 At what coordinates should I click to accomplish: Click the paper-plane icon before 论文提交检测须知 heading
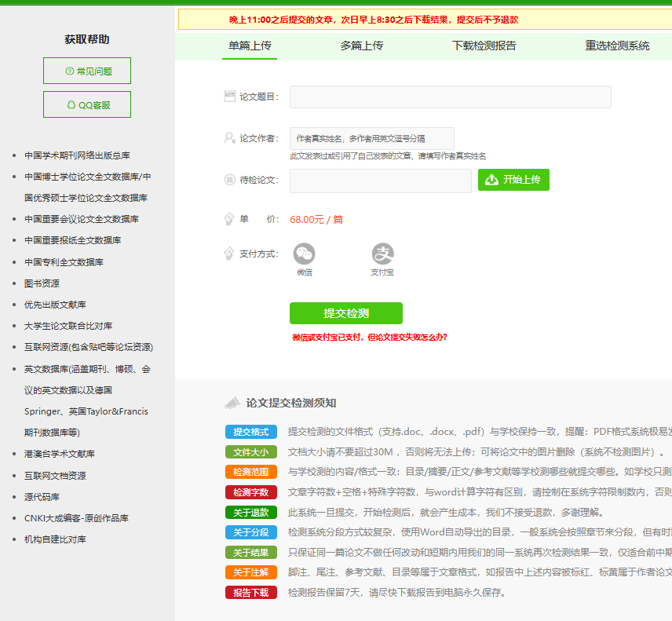click(233, 402)
